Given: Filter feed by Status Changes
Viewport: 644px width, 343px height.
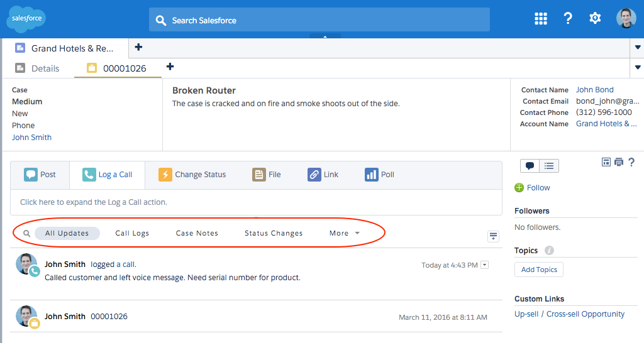Looking at the screenshot, I should point(274,233).
